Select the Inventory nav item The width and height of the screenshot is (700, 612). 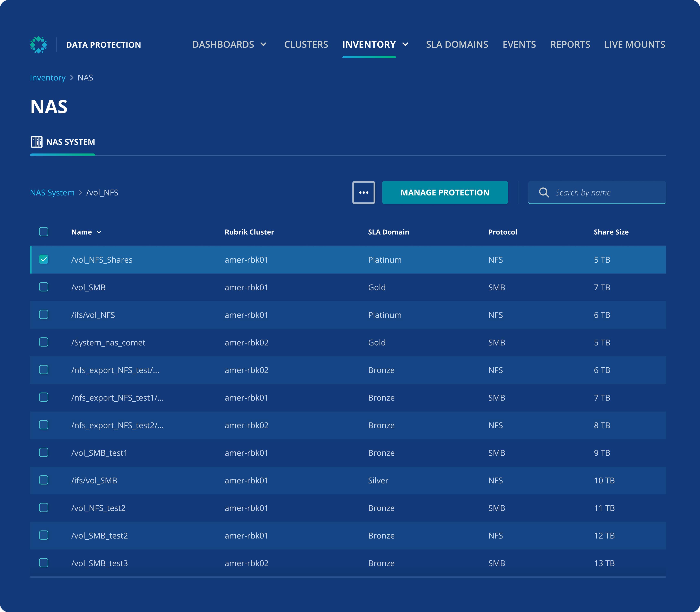coord(369,44)
